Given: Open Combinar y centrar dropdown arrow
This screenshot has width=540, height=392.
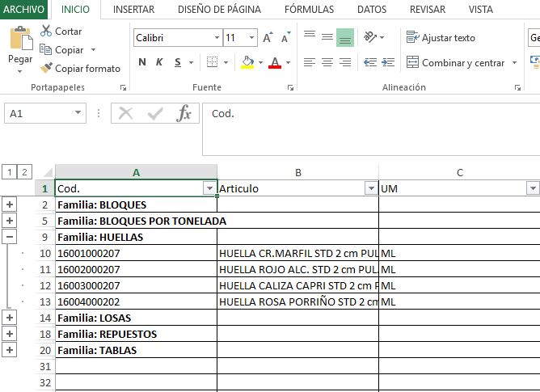Looking at the screenshot, I should pyautogui.click(x=514, y=63).
